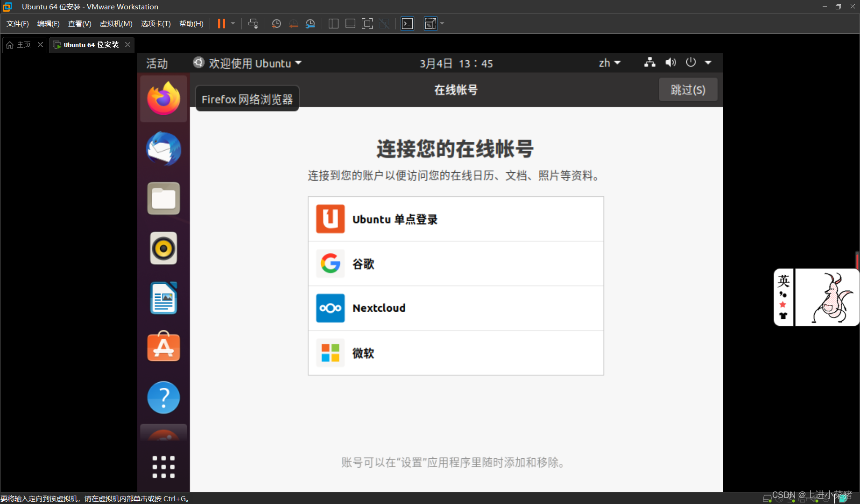Choose the Nextcloud account option

(x=456, y=308)
